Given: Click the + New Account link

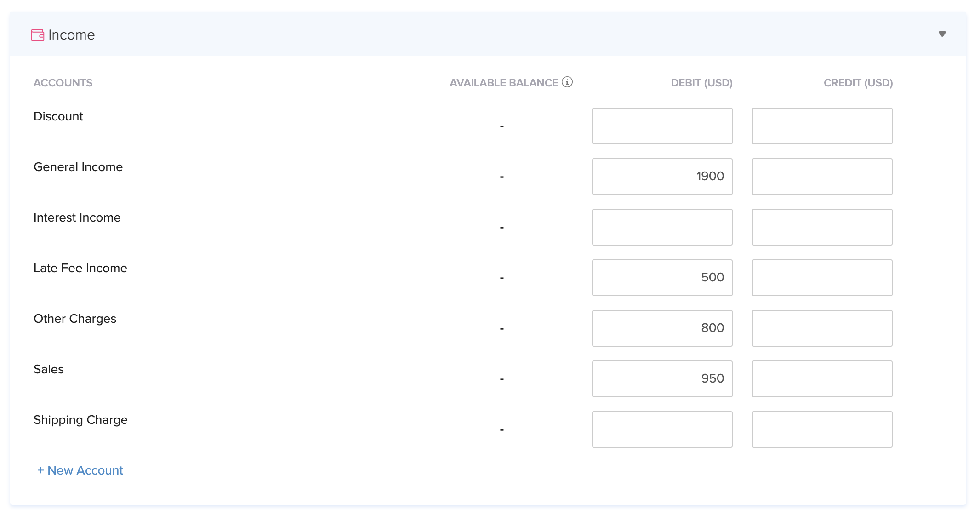Looking at the screenshot, I should [x=80, y=470].
